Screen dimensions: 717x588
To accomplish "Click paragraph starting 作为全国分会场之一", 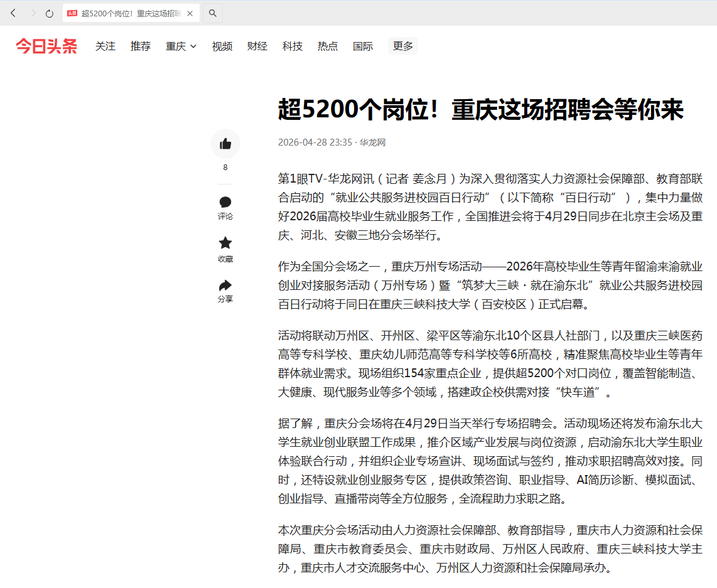I will coord(490,285).
